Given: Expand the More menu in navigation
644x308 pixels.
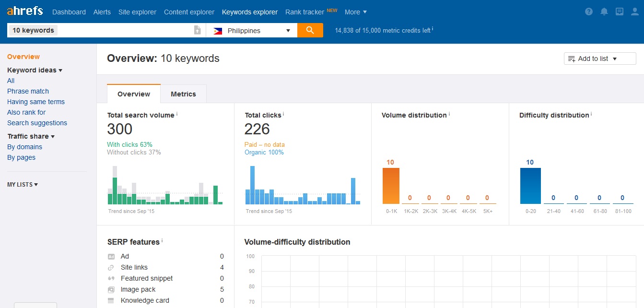Looking at the screenshot, I should coord(355,12).
